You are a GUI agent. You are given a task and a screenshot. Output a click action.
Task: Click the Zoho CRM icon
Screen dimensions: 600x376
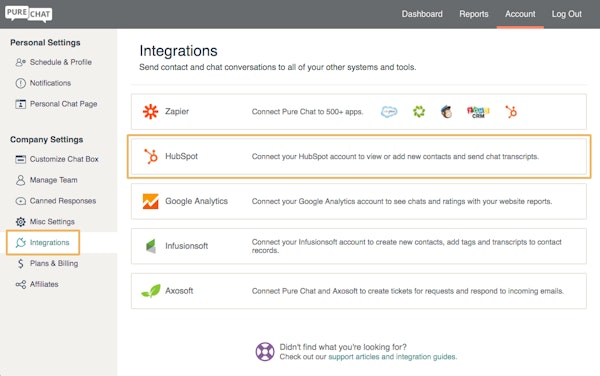coord(478,112)
